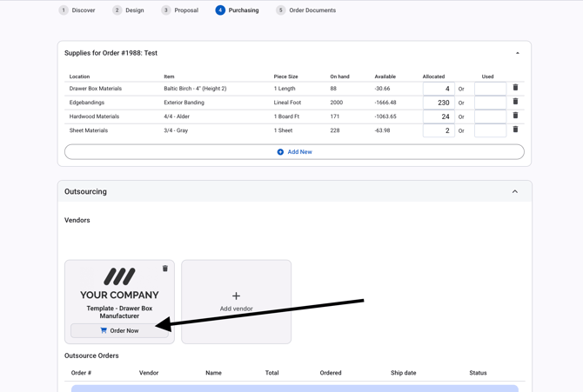Add a new vendor card
This screenshot has height=392, width=583.
(236, 302)
